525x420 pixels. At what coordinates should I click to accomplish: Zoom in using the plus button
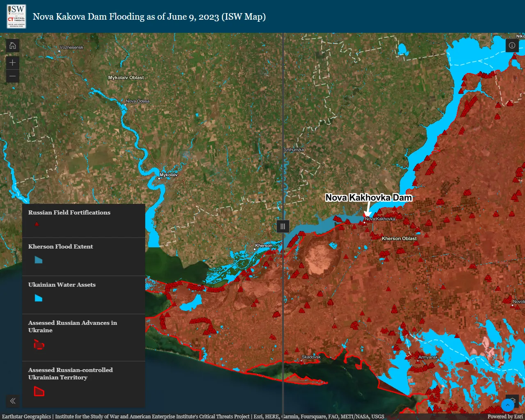coord(13,63)
